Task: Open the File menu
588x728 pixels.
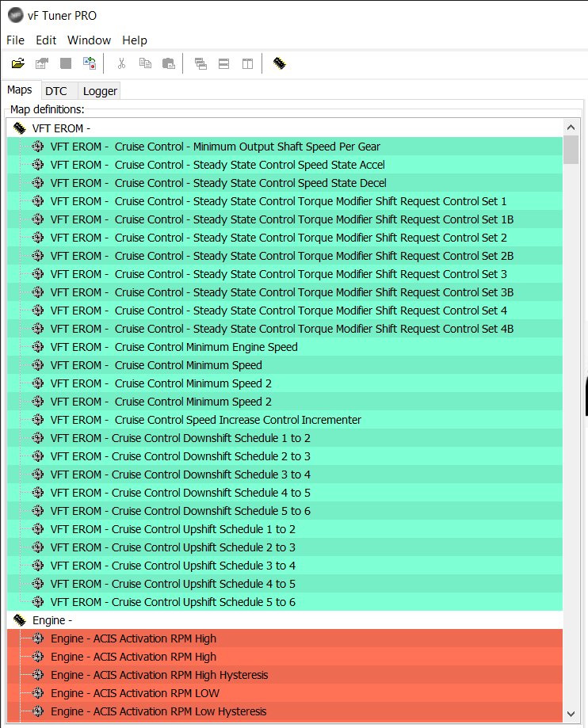Action: click(x=15, y=40)
